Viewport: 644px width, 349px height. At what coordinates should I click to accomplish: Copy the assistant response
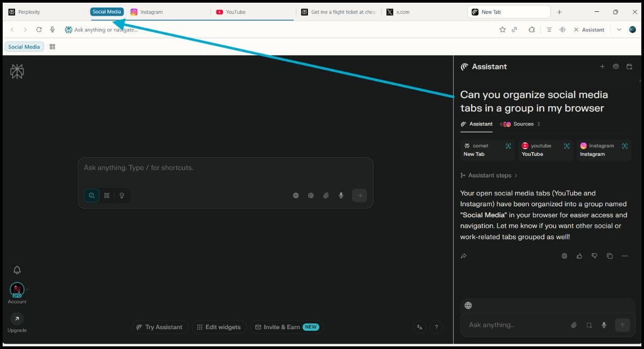pyautogui.click(x=610, y=256)
